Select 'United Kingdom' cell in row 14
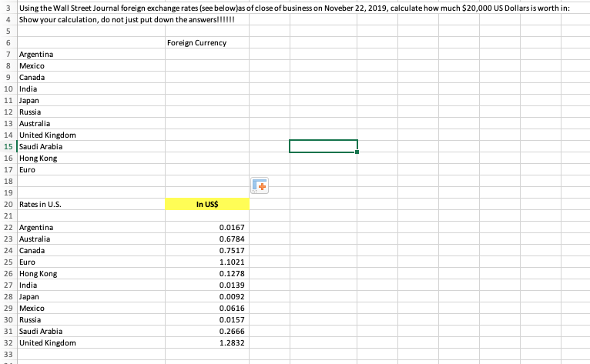The width and height of the screenshot is (590, 364). click(x=91, y=135)
